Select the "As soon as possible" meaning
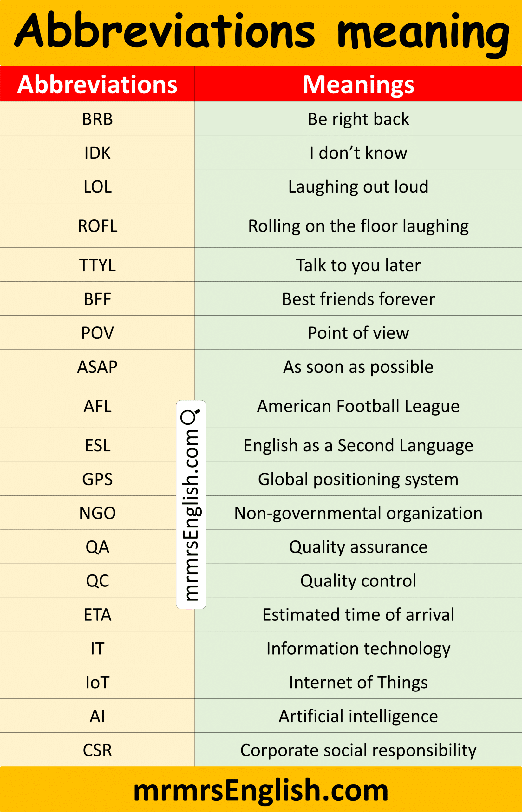Screen dimensions: 522x812 tap(358, 366)
